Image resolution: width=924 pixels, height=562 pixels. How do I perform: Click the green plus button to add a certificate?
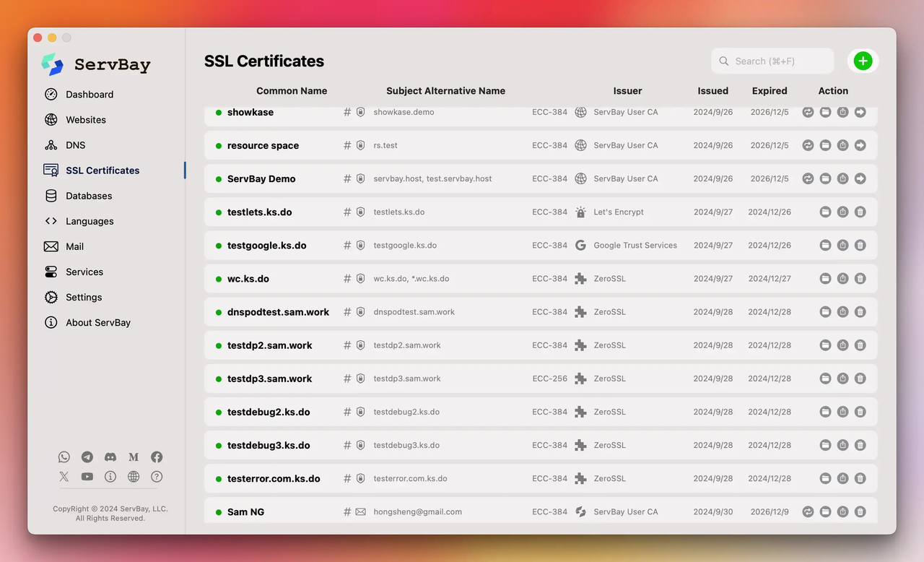[863, 61]
